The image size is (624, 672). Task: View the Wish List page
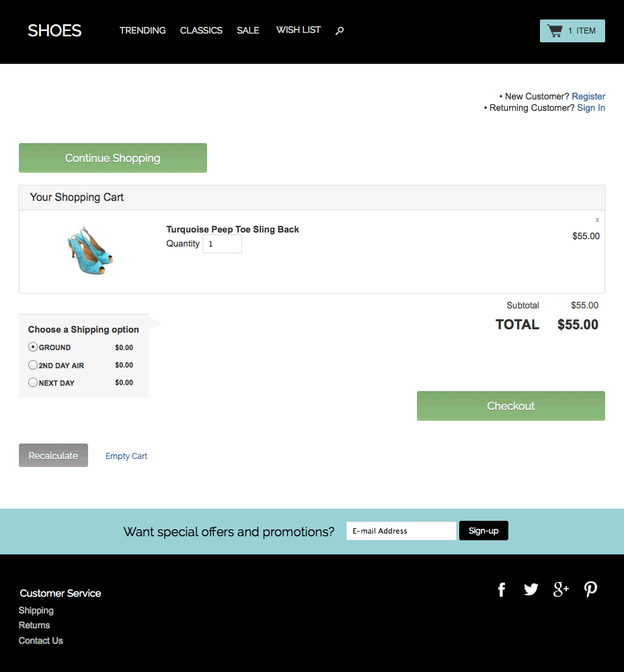[299, 30]
